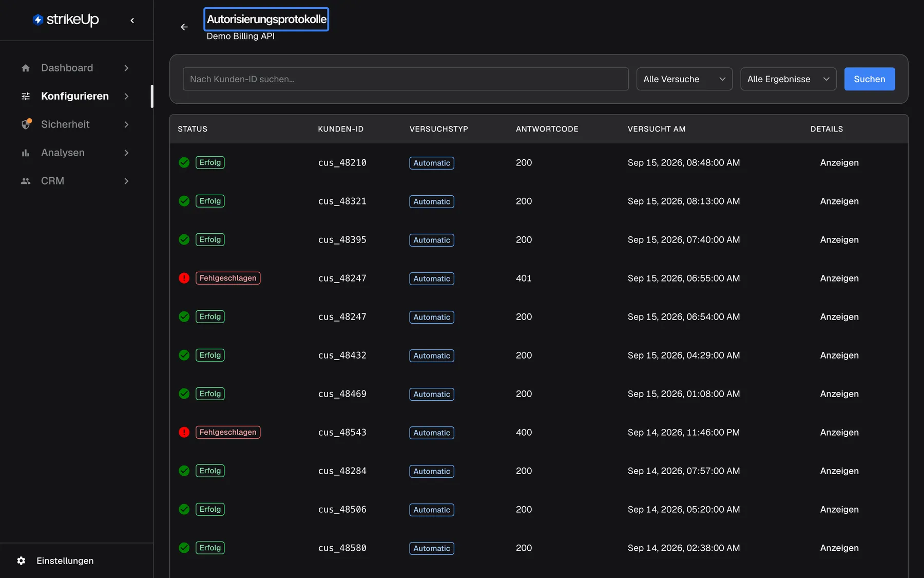Click the timestamp Sep 15, 2026, 06:54:00 AM
Image resolution: width=924 pixels, height=578 pixels.
point(683,316)
